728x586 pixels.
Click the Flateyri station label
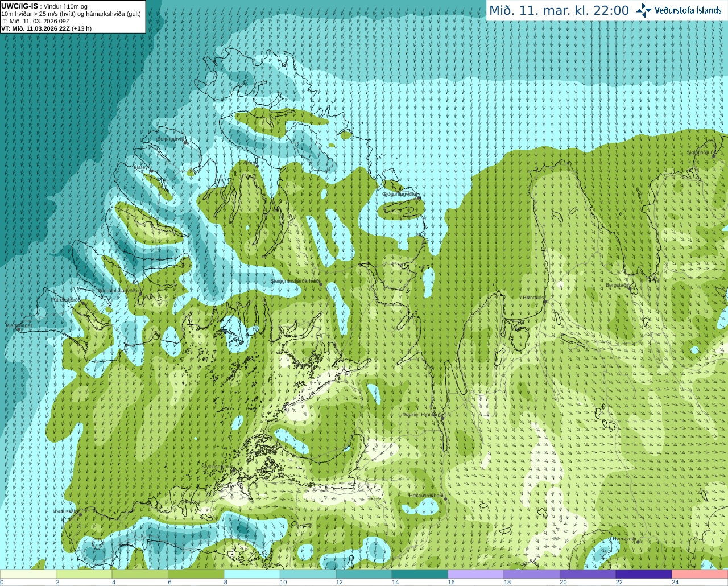click(142, 167)
